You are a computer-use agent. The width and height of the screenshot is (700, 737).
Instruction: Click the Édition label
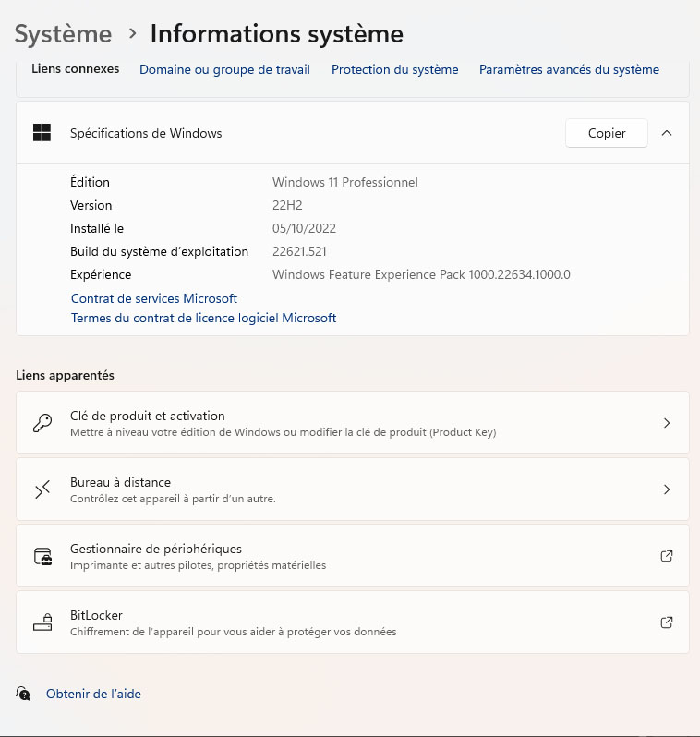90,182
